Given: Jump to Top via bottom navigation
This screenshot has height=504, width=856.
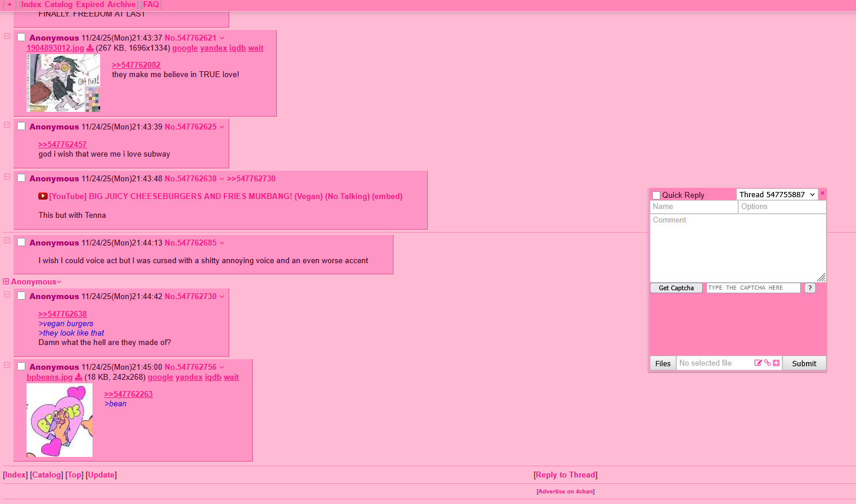Looking at the screenshot, I should (74, 475).
